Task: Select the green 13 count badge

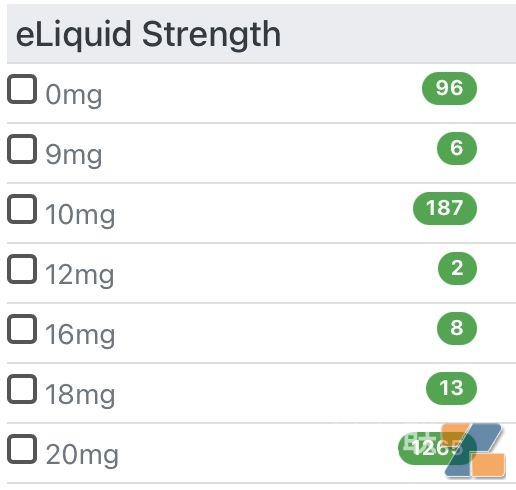Action: coord(451,388)
